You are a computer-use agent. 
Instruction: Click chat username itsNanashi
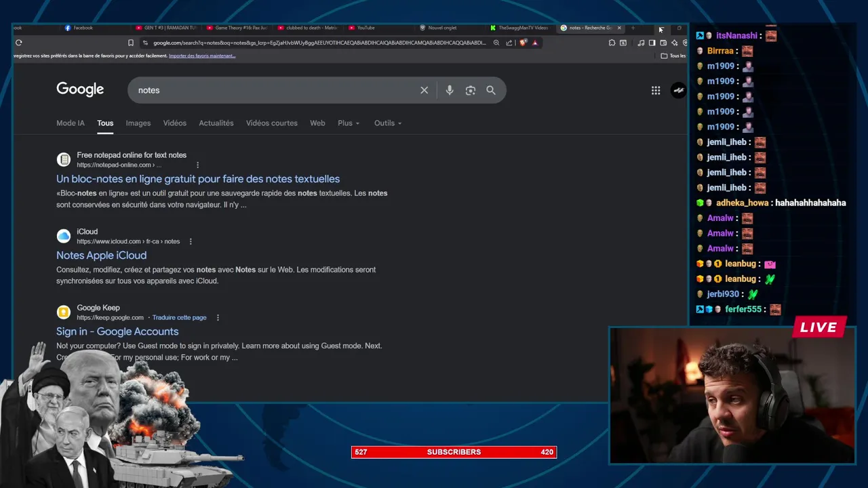pos(736,36)
